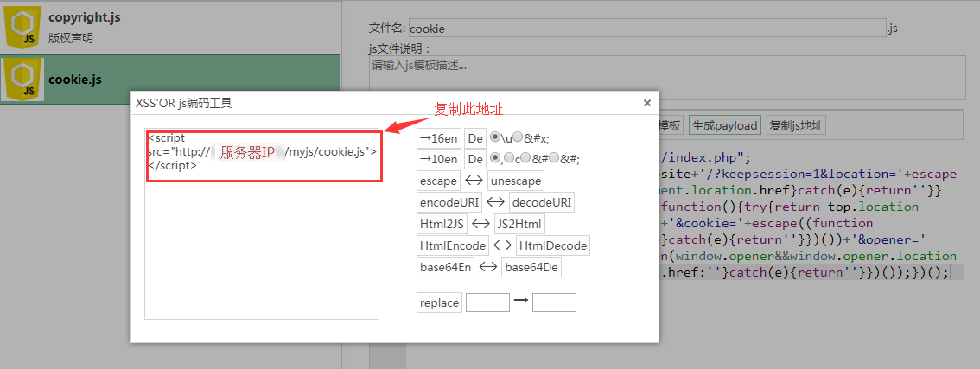Viewport: 980px width, 369px height.
Task: Select the &#x; radio option
Action: click(x=518, y=137)
